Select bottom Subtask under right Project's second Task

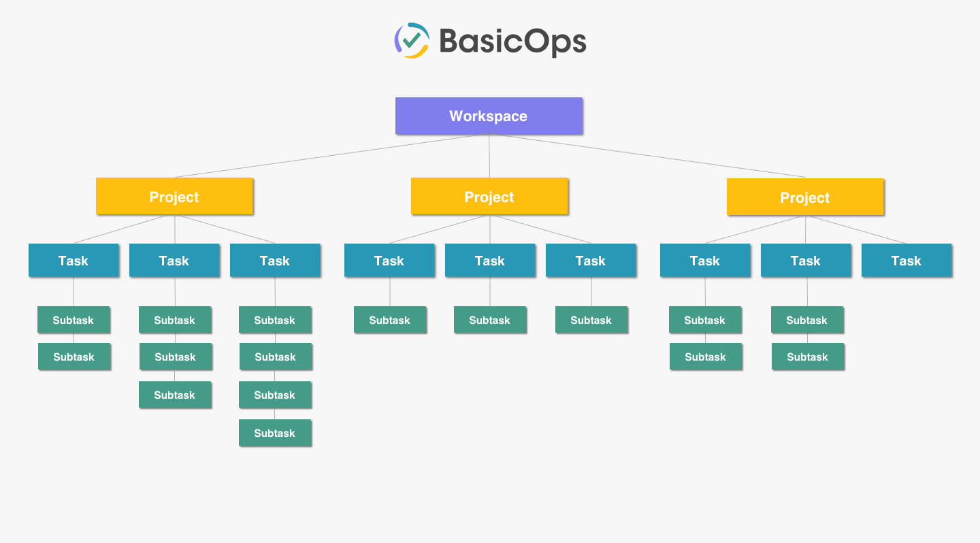pyautogui.click(x=808, y=357)
